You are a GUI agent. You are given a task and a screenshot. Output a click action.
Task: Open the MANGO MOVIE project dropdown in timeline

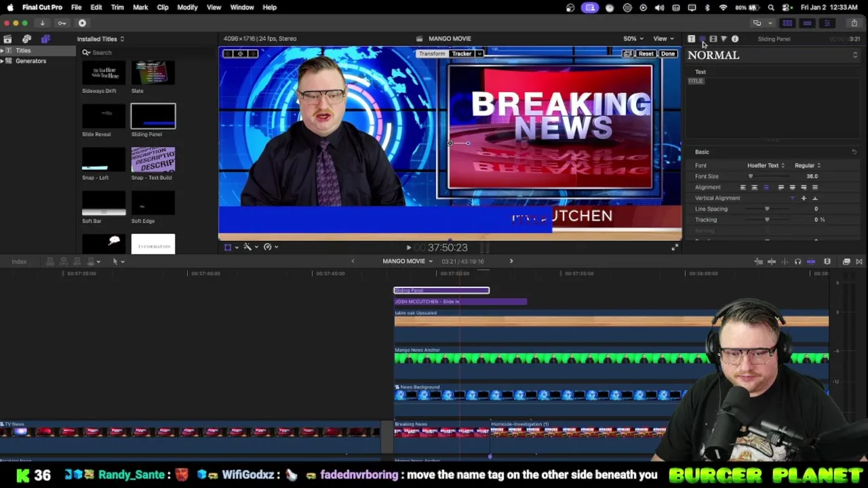click(x=408, y=262)
